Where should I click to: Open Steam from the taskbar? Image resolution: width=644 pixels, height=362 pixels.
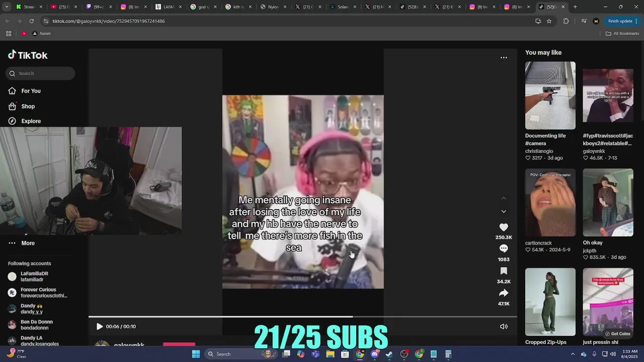click(389, 354)
